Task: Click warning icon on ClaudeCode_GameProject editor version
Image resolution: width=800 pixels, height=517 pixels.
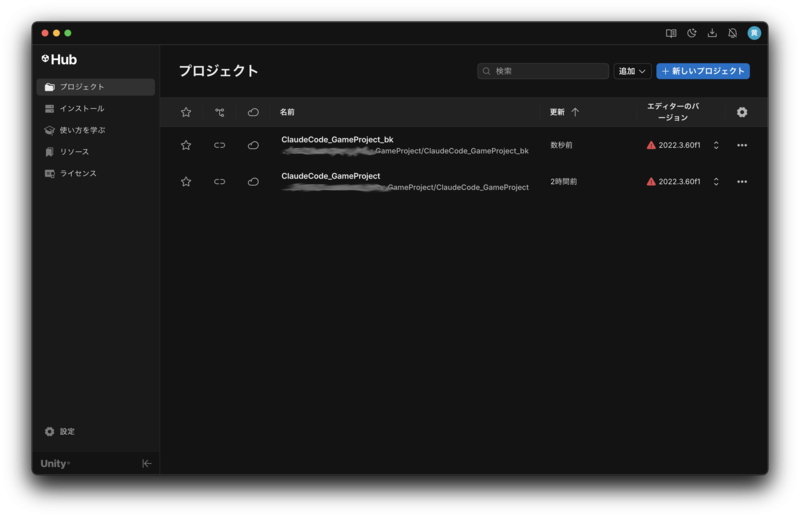Action: pos(651,182)
